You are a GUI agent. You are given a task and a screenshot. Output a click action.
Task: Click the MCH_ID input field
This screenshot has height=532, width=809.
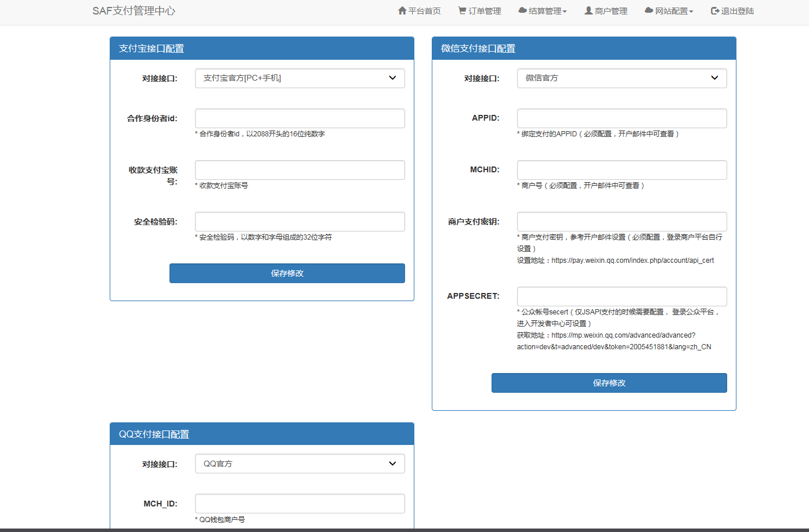299,503
